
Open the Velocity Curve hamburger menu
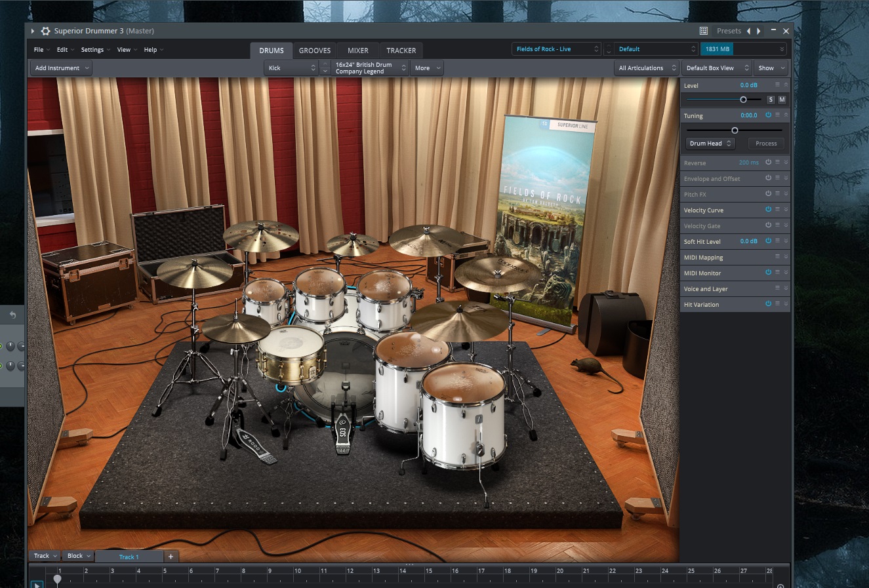click(x=777, y=210)
